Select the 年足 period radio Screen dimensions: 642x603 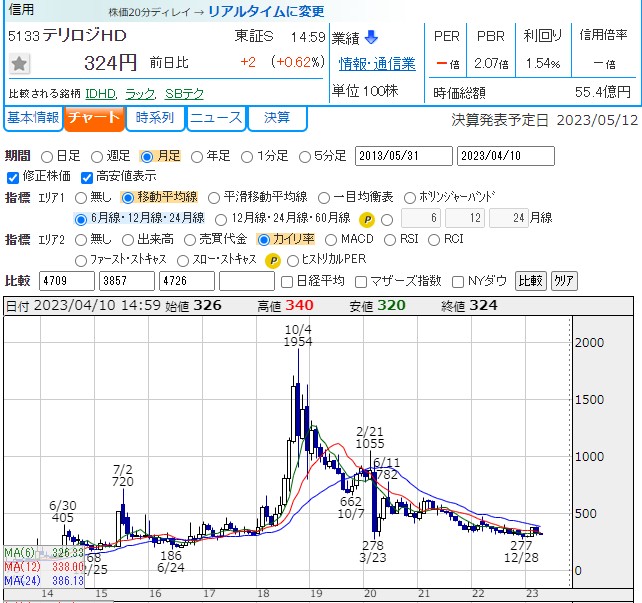tap(197, 157)
